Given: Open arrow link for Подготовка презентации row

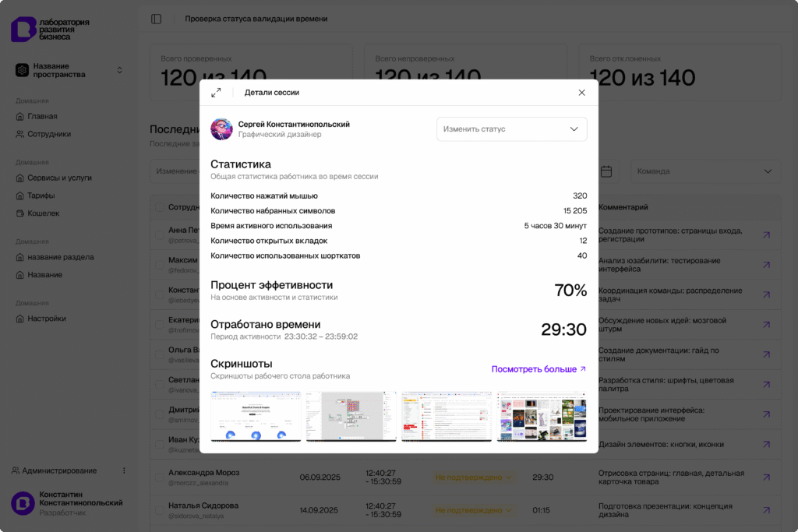Looking at the screenshot, I should (x=766, y=510).
